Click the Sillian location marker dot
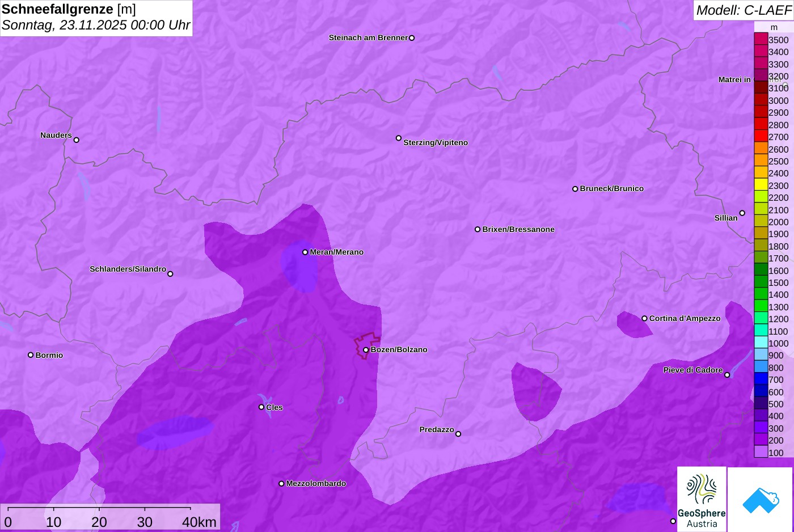Image resolution: width=794 pixels, height=532 pixels. point(742,213)
